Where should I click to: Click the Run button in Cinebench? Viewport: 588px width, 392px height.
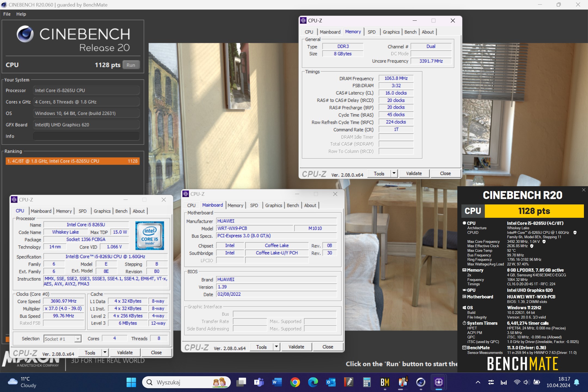pos(131,65)
